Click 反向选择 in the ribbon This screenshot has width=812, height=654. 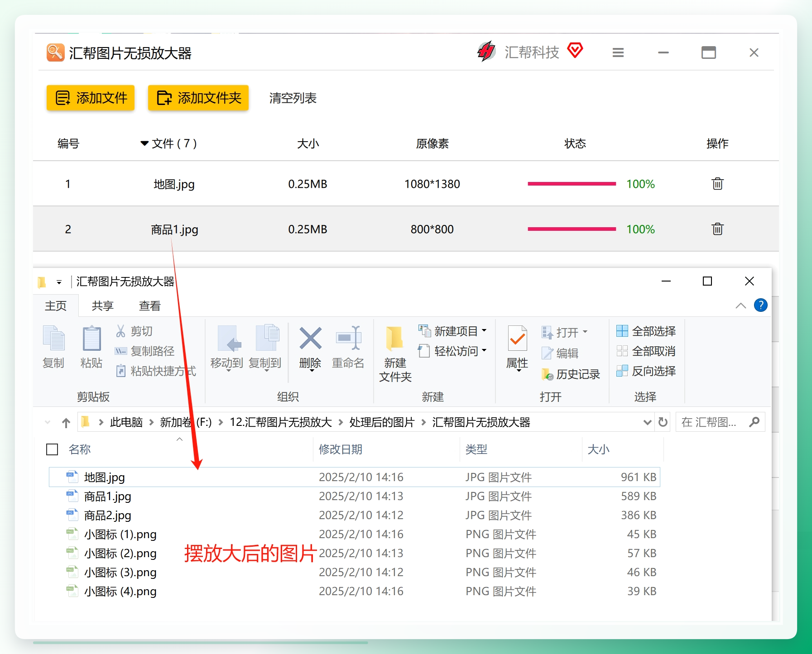coord(646,371)
